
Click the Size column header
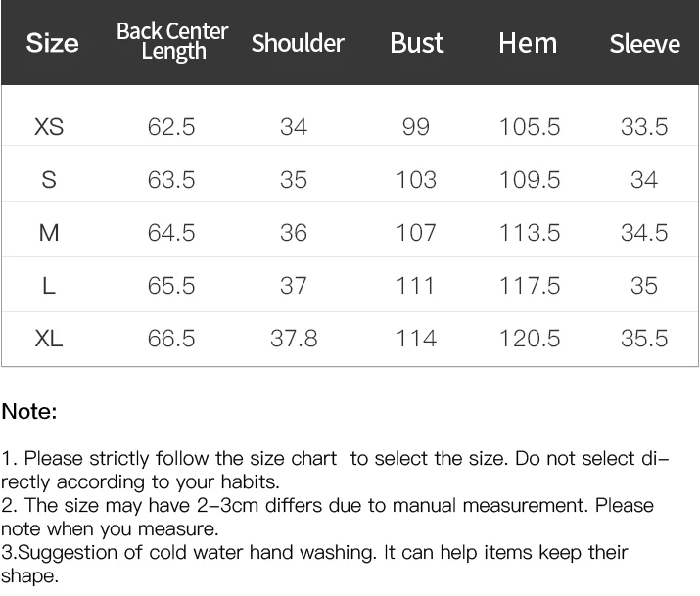52,43
